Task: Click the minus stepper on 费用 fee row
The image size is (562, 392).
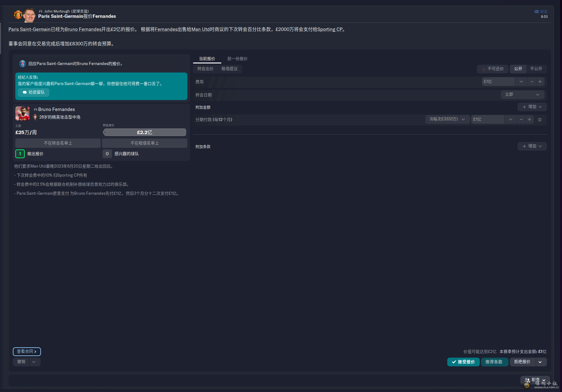Action: pos(532,82)
